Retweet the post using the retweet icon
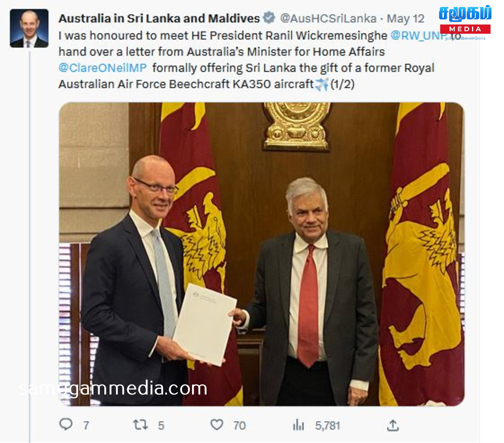The height and width of the screenshot is (443, 504). pyautogui.click(x=141, y=425)
